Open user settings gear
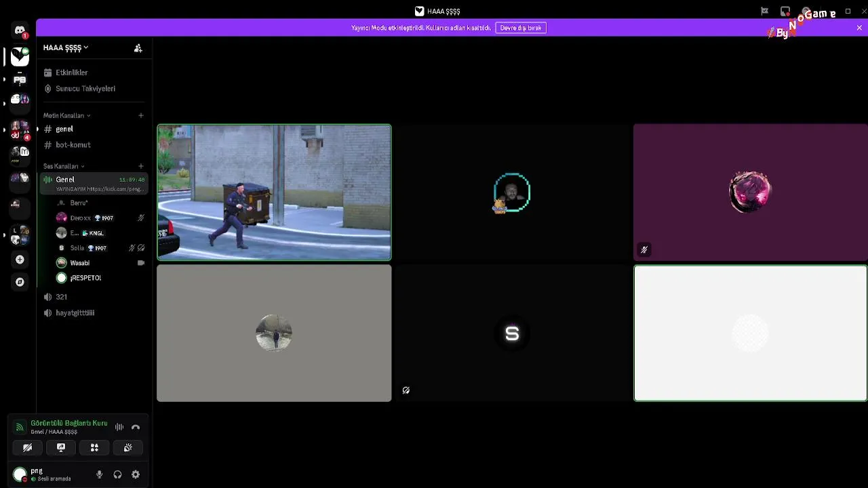This screenshot has width=868, height=488. (136, 474)
